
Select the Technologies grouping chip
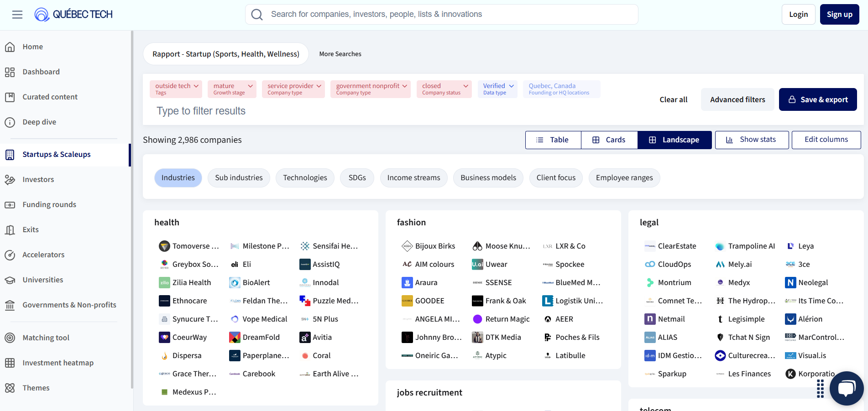click(x=305, y=178)
